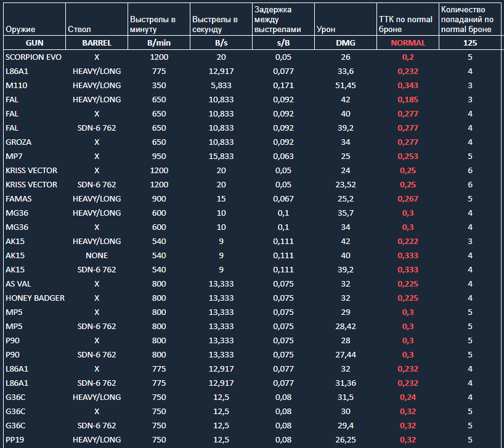Click the s/B subheader cell
Viewport: 504px width, 448px height.
pyautogui.click(x=283, y=43)
